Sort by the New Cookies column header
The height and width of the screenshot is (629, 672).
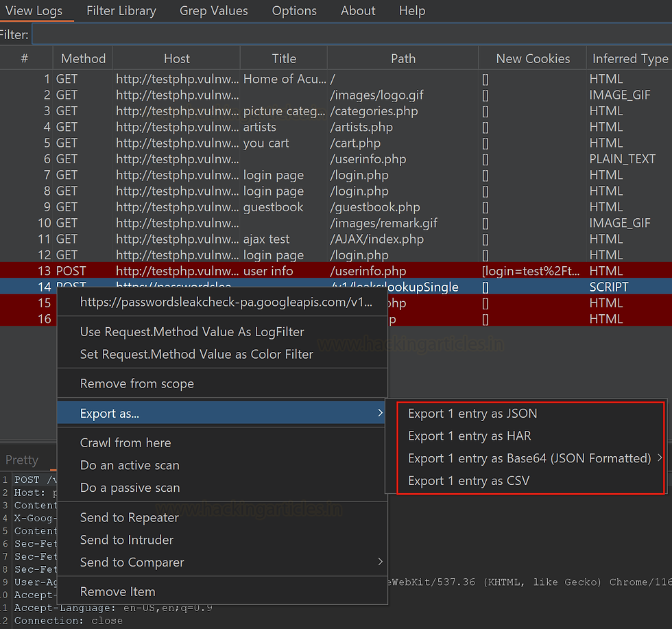point(533,58)
